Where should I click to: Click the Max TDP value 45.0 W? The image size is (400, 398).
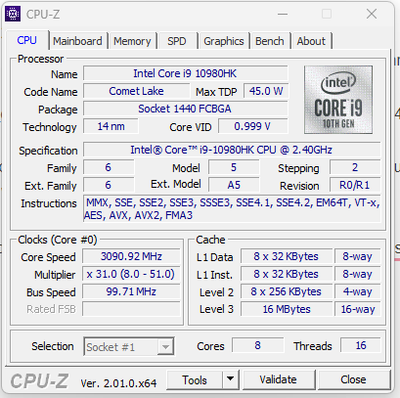[x=266, y=91]
